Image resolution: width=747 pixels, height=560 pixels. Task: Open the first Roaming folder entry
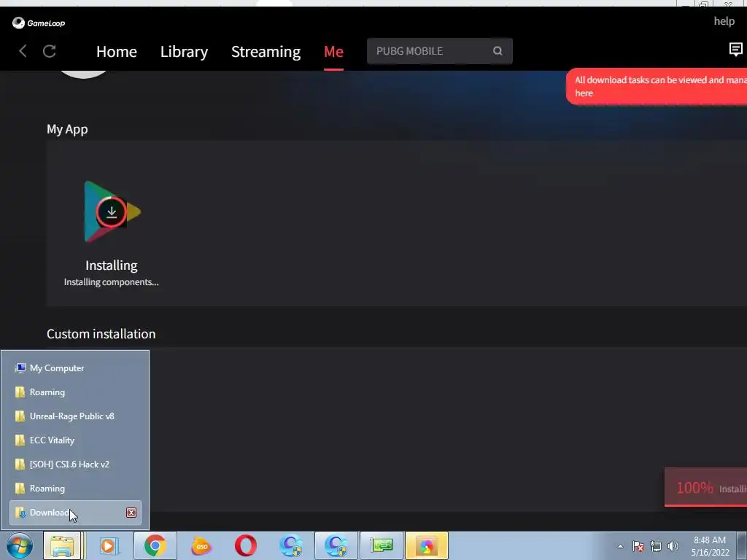[75, 392]
